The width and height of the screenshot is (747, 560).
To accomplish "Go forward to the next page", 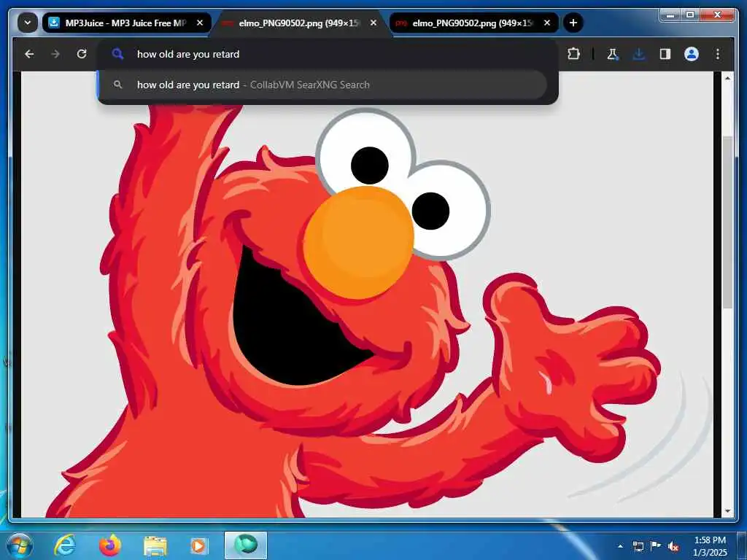I will pos(55,54).
